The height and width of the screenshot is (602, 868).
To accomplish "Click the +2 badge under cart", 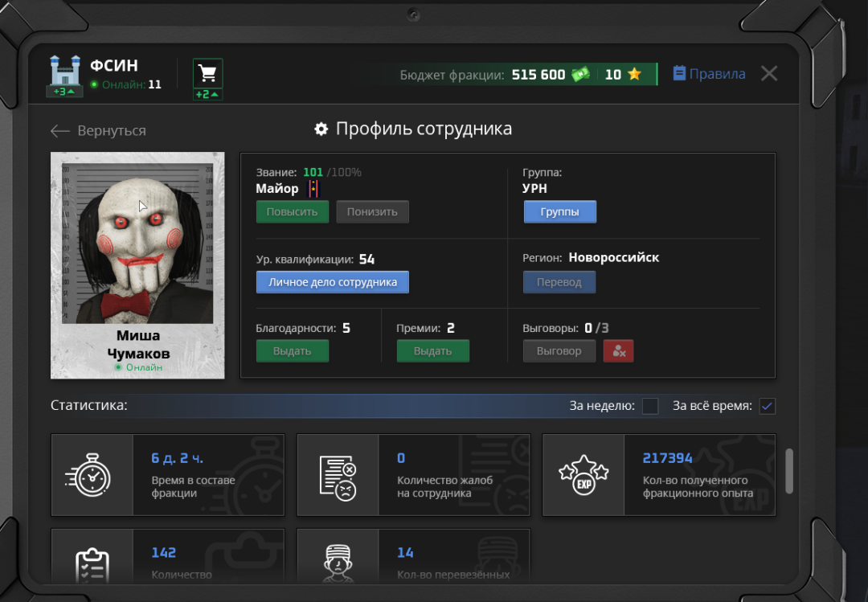I will coord(207,94).
